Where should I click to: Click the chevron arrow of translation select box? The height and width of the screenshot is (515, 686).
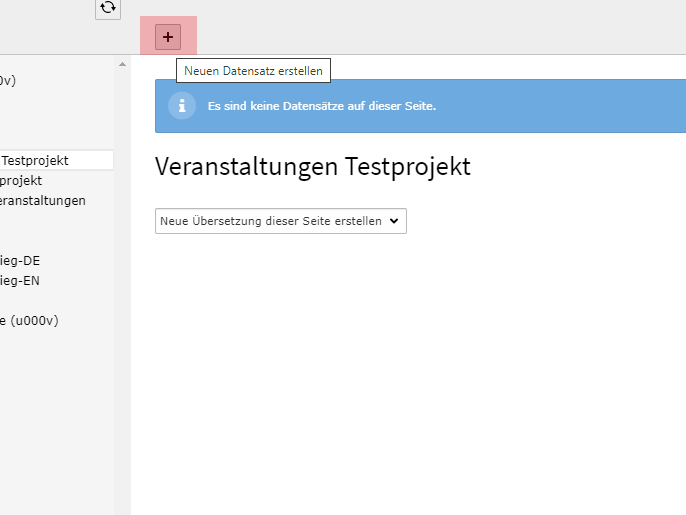[394, 221]
